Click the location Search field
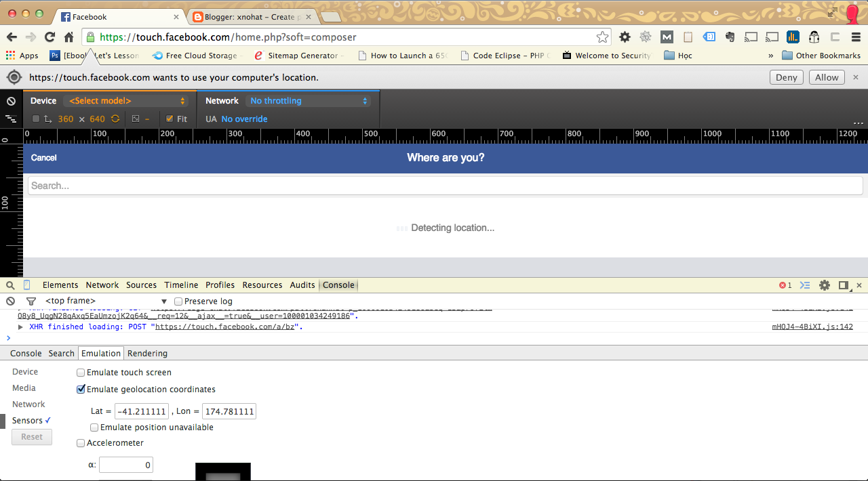The height and width of the screenshot is (481, 868). (445, 186)
